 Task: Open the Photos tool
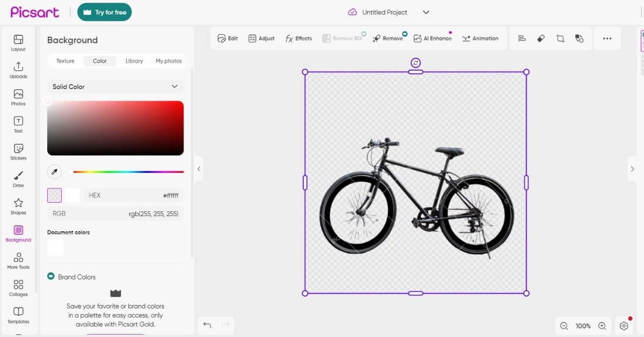18,98
